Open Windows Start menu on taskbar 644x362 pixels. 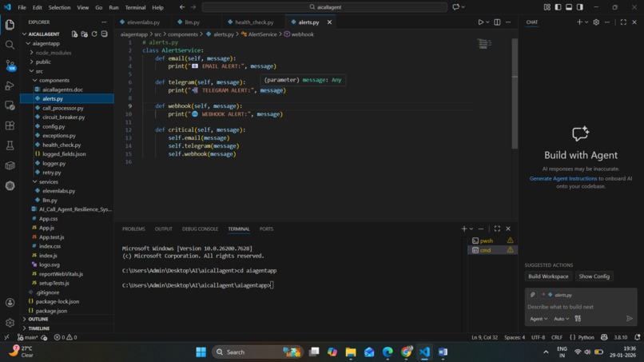click(x=201, y=352)
